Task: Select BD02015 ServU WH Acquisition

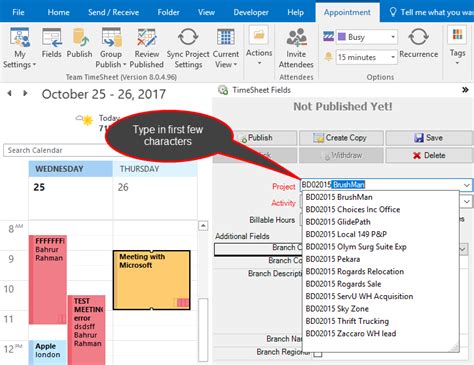Action: 380,296
